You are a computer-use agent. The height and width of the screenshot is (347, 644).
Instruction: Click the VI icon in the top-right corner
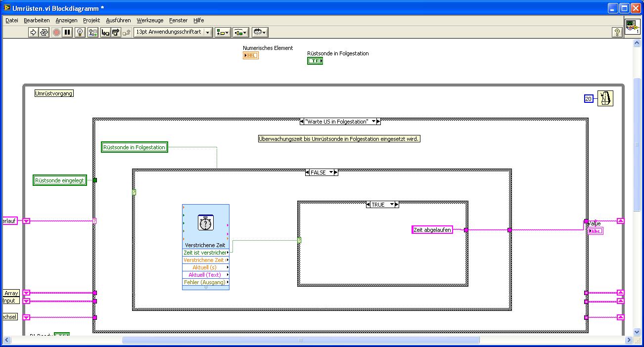[632, 27]
